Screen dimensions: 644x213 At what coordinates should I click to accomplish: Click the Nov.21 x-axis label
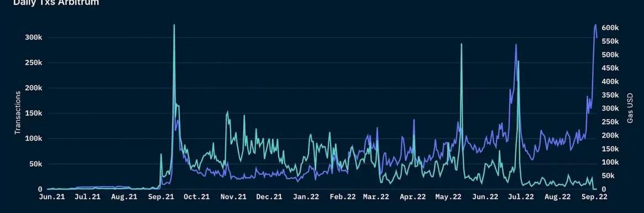(233, 197)
